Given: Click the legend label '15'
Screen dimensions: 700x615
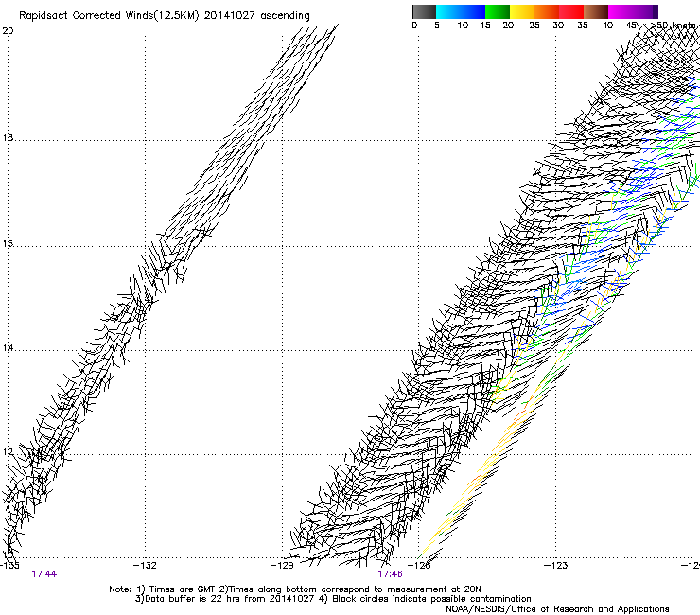Looking at the screenshot, I should click(485, 26).
